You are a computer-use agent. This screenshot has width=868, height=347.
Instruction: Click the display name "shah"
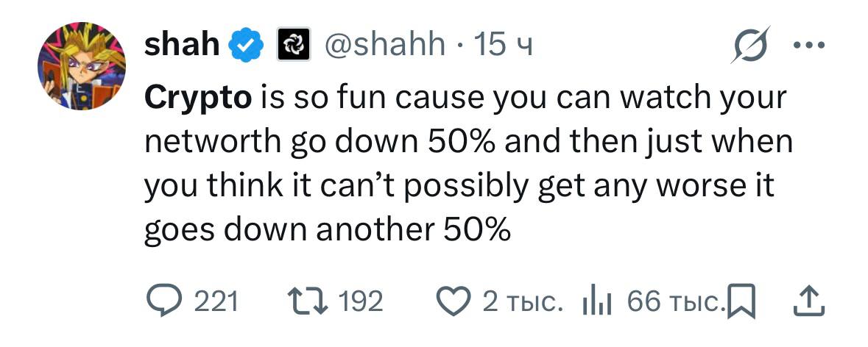pyautogui.click(x=182, y=46)
